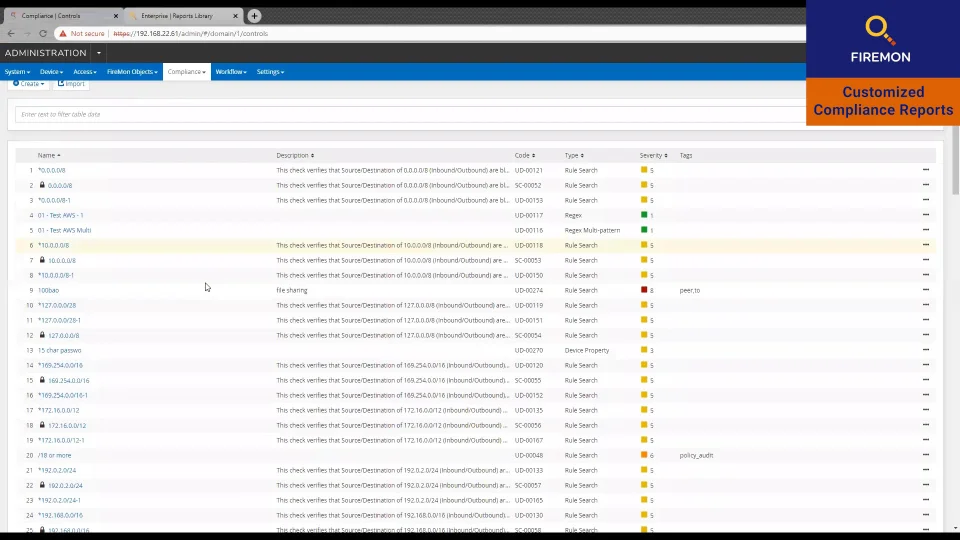Click red severity 8 swatch for 100bao
Viewport: 960px width, 540px height.
(644, 290)
